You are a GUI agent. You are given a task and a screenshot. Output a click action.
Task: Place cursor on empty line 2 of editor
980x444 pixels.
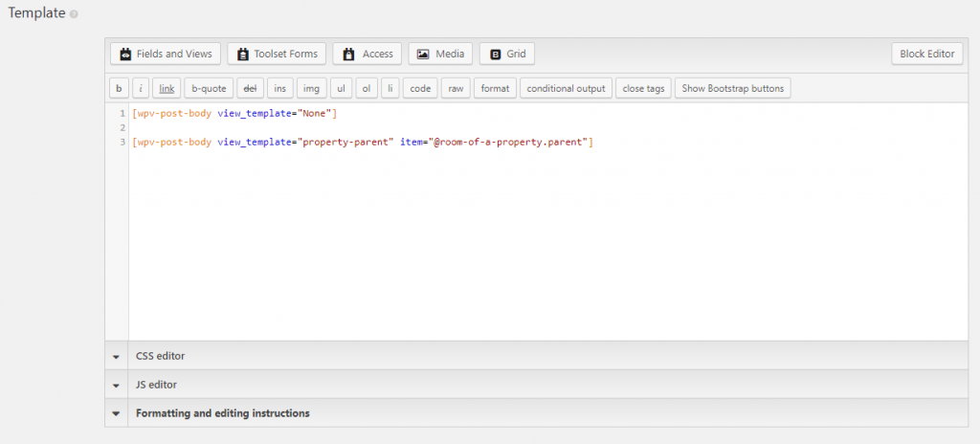[548, 127]
